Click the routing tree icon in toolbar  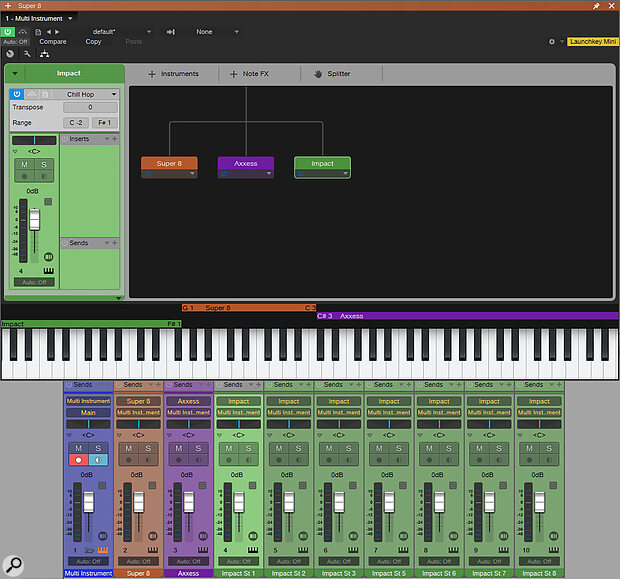(x=44, y=53)
